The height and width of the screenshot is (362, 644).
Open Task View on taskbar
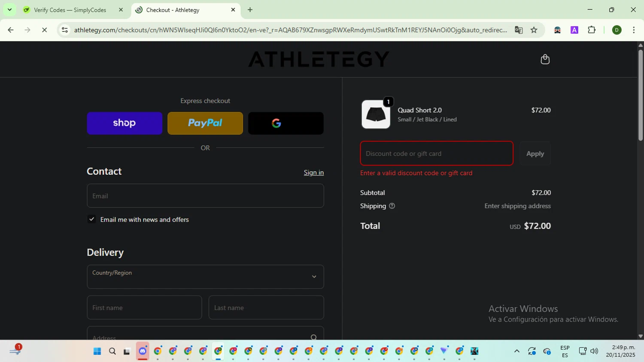click(x=127, y=351)
